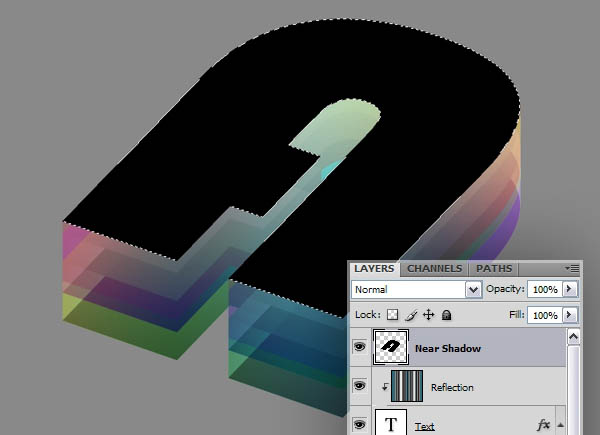The image size is (600, 435).
Task: Toggle lock all padlock icon
Action: tap(446, 315)
